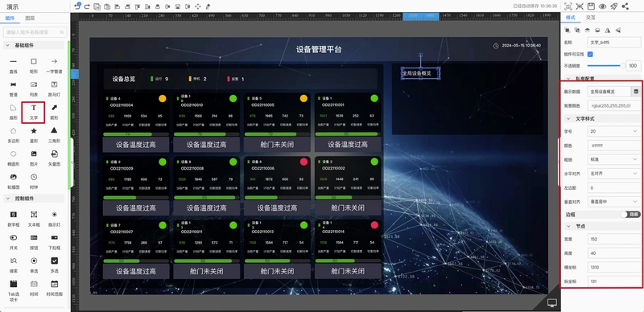Collapse the 控制组件 section
This screenshot has width=644, height=312.
(x=7, y=199)
